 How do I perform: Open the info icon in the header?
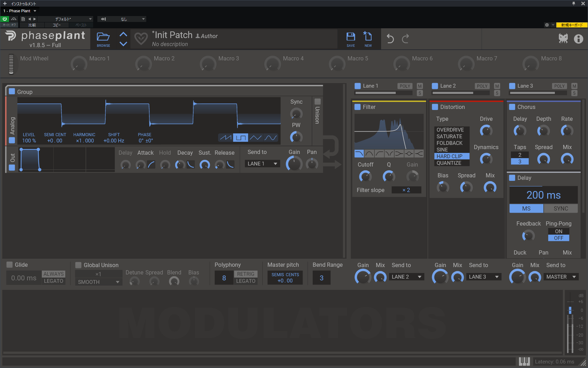click(579, 39)
